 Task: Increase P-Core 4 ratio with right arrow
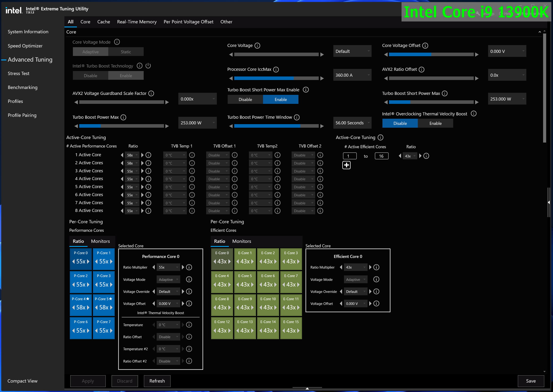88,308
